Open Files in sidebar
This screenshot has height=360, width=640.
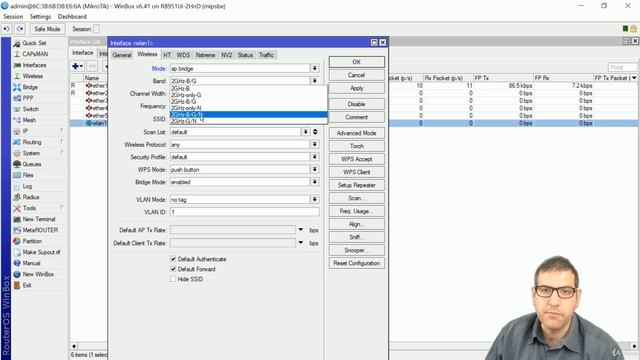click(x=28, y=175)
